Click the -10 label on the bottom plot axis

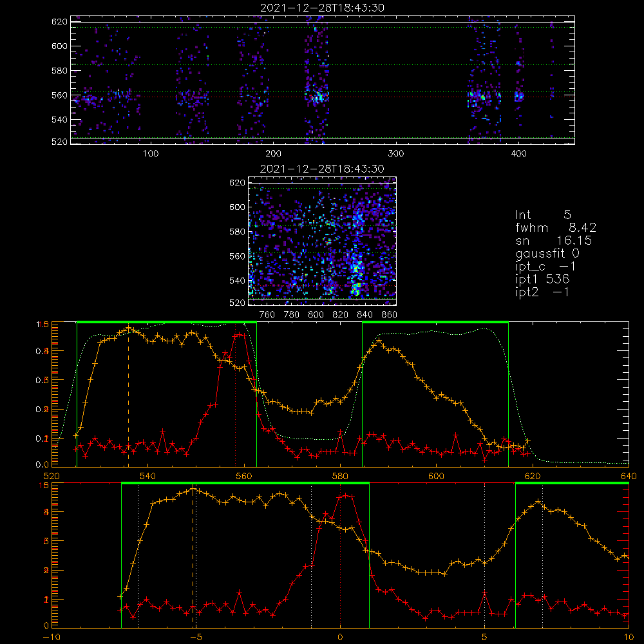click(x=52, y=637)
